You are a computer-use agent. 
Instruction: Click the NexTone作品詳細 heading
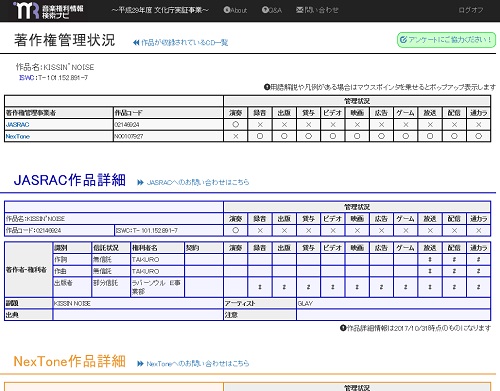pos(70,361)
